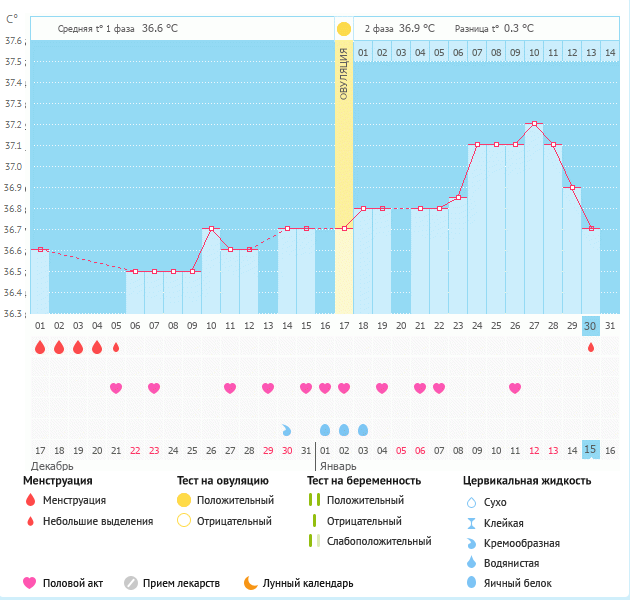Click the Небольшие выделения legend label
630x600 pixels.
98,521
